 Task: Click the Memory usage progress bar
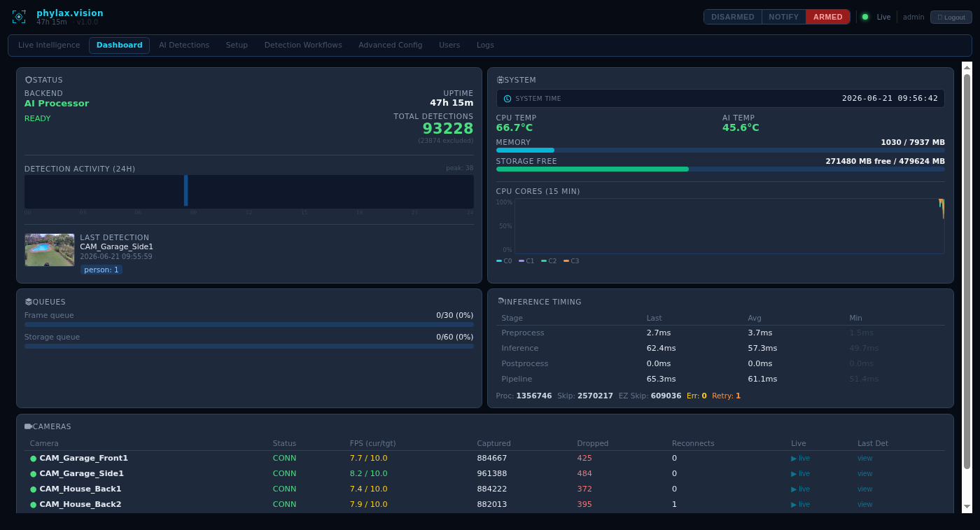click(x=720, y=150)
